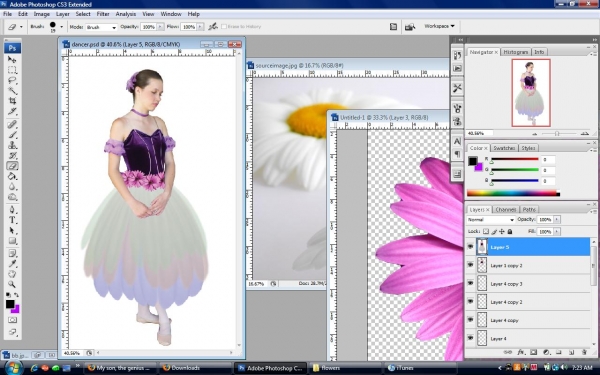Image resolution: width=600 pixels, height=375 pixels.
Task: Open the Brush preset picker arrow
Action: pos(61,27)
